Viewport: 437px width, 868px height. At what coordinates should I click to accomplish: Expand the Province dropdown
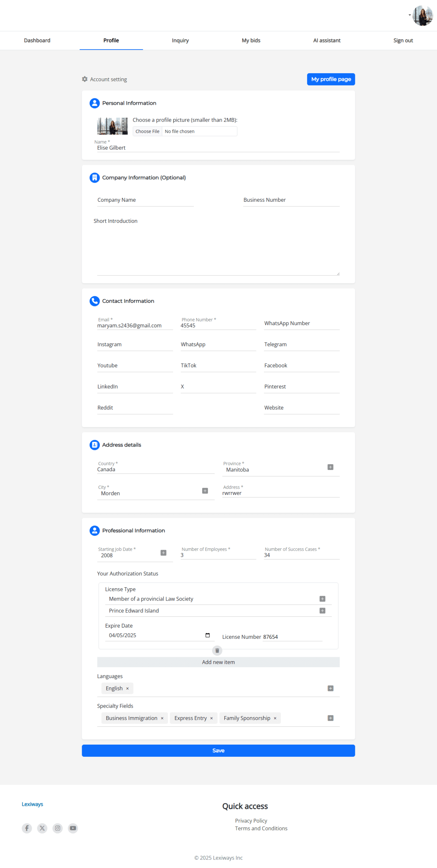point(330,467)
